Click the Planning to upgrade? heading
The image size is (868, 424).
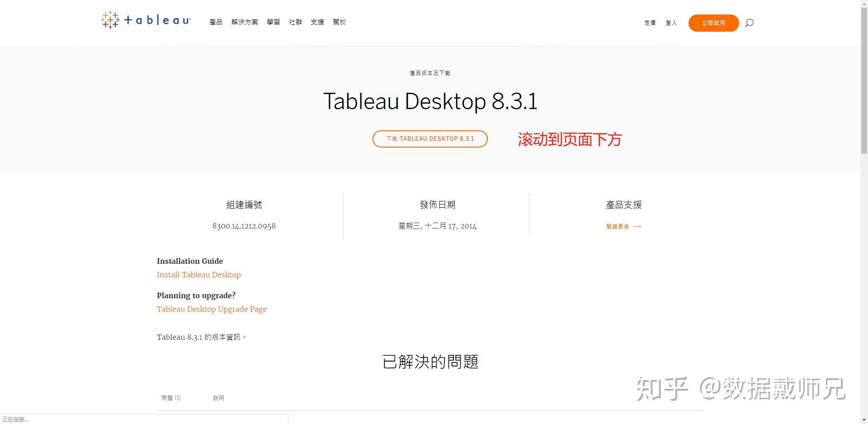coord(196,295)
